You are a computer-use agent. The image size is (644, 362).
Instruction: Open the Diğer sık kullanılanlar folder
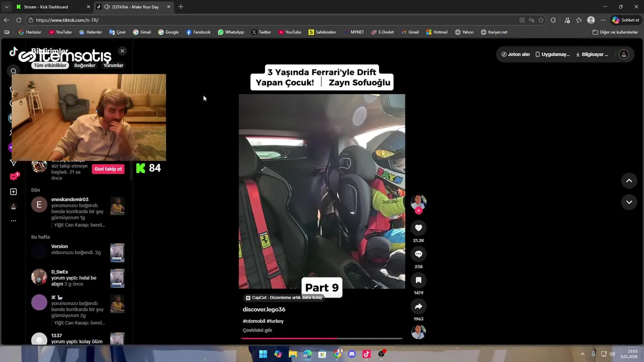point(615,32)
